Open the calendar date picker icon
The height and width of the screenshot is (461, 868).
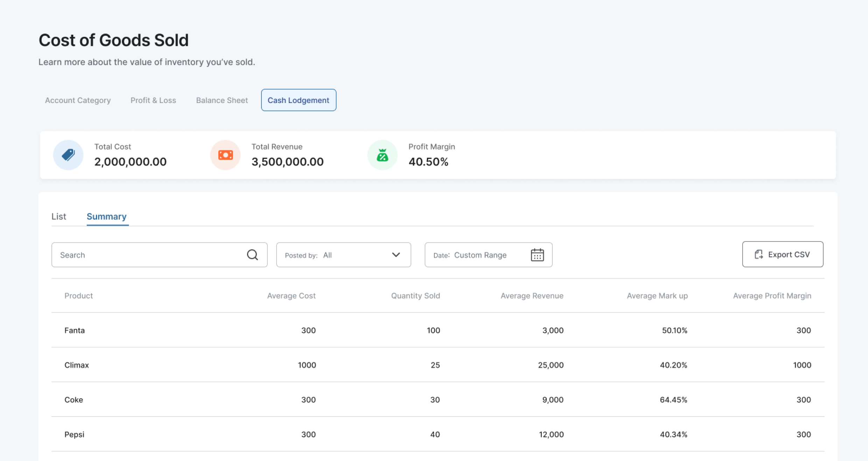coord(537,255)
